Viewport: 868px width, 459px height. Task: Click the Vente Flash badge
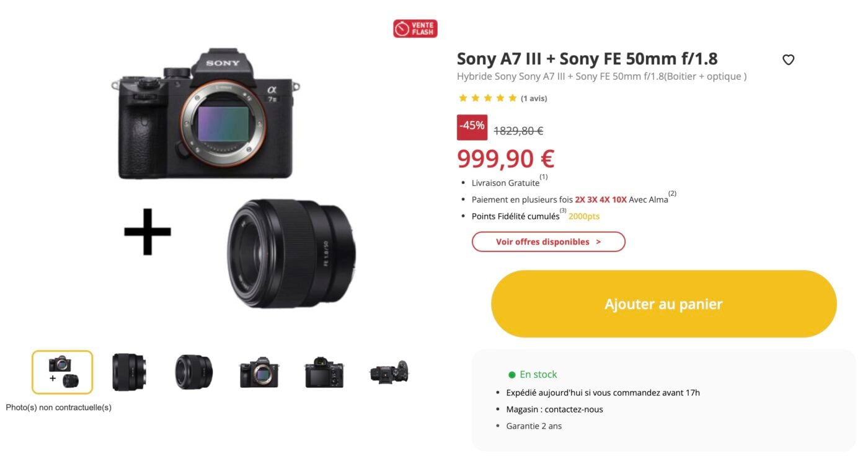pyautogui.click(x=415, y=28)
